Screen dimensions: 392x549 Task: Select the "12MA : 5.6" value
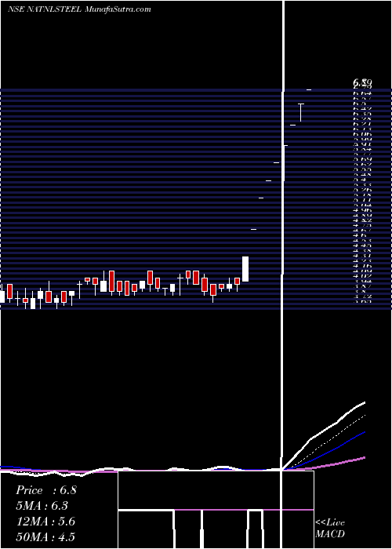pyautogui.click(x=45, y=522)
